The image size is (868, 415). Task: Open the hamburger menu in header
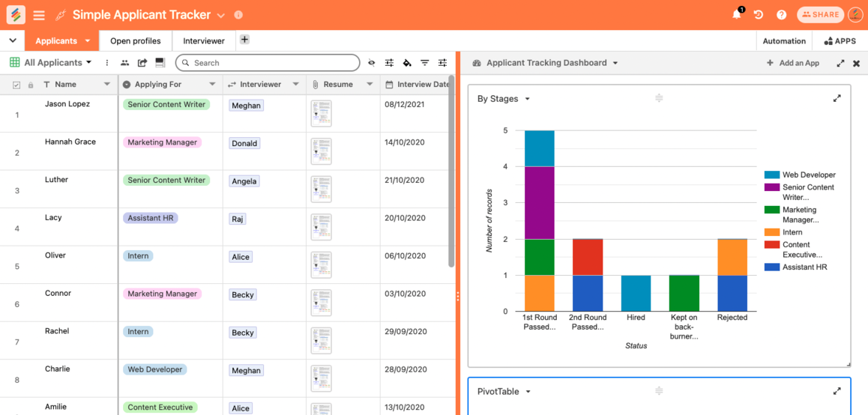click(x=39, y=15)
